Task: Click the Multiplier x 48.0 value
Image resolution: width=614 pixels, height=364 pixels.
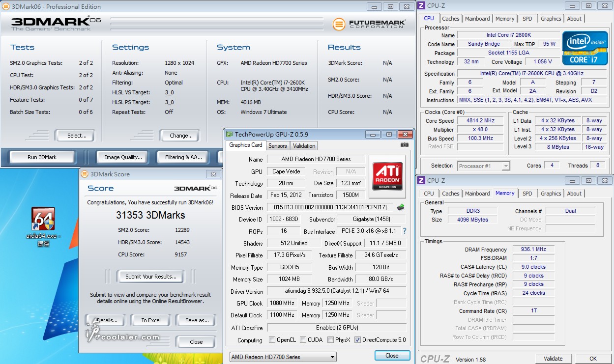Action: tap(481, 130)
